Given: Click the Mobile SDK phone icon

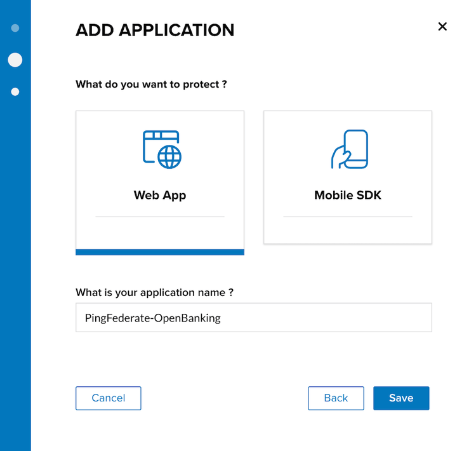Looking at the screenshot, I should click(349, 149).
